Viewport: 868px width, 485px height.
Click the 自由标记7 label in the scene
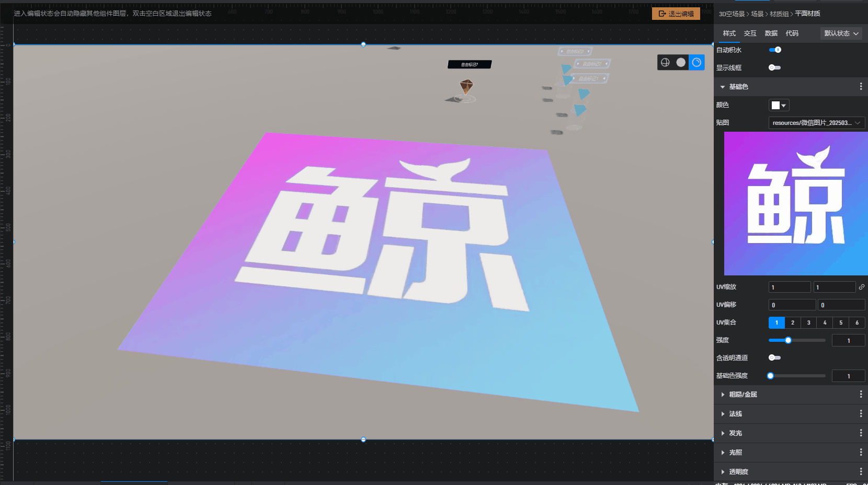point(470,64)
